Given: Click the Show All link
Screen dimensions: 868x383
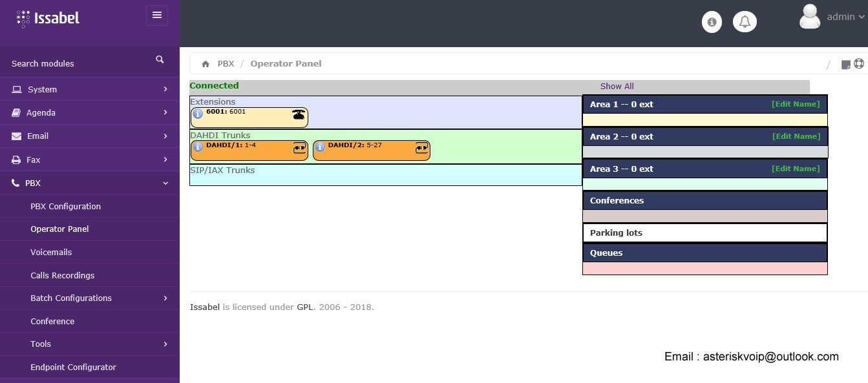Looking at the screenshot, I should [x=617, y=87].
